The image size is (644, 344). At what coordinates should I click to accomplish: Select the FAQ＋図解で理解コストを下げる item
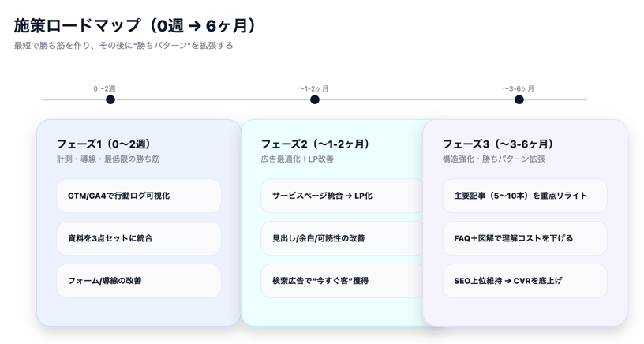click(x=524, y=238)
